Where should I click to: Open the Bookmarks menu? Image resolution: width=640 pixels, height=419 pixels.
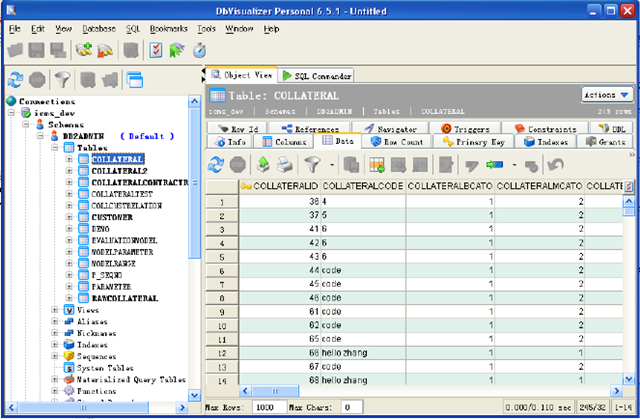[x=169, y=29]
